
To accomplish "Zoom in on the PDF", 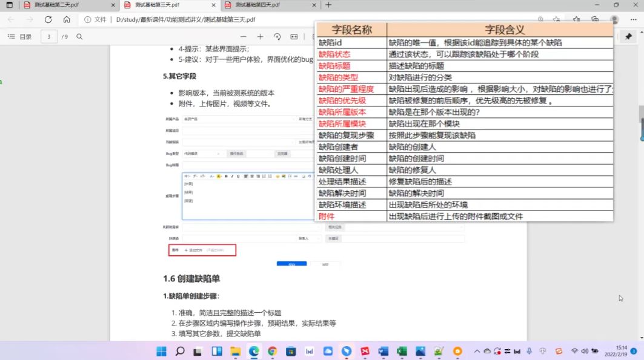I will point(261,36).
